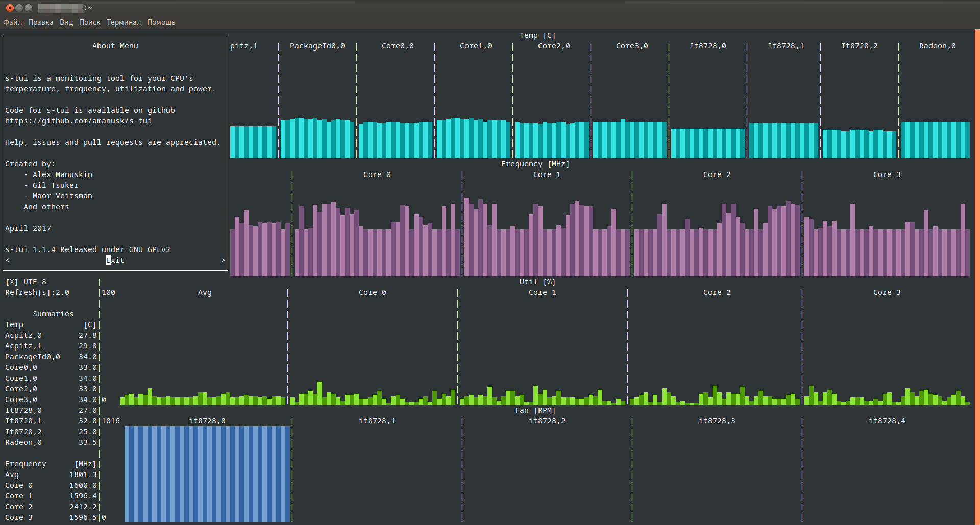Image resolution: width=980 pixels, height=525 pixels.
Task: Minimize the terminal window
Action: (x=19, y=8)
